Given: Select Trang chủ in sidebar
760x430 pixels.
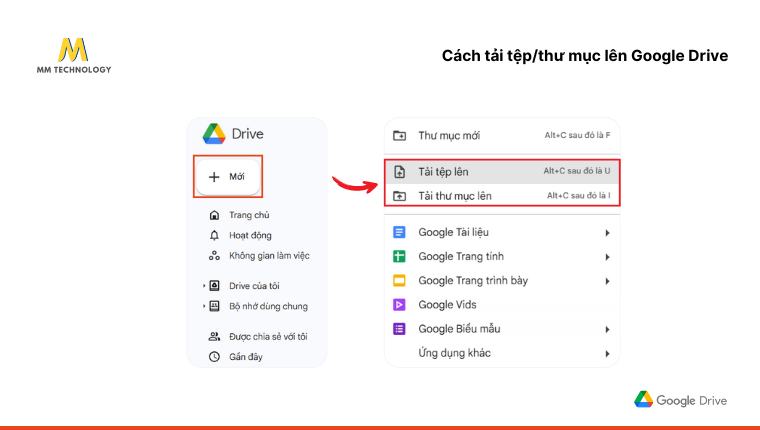Looking at the screenshot, I should (x=249, y=215).
